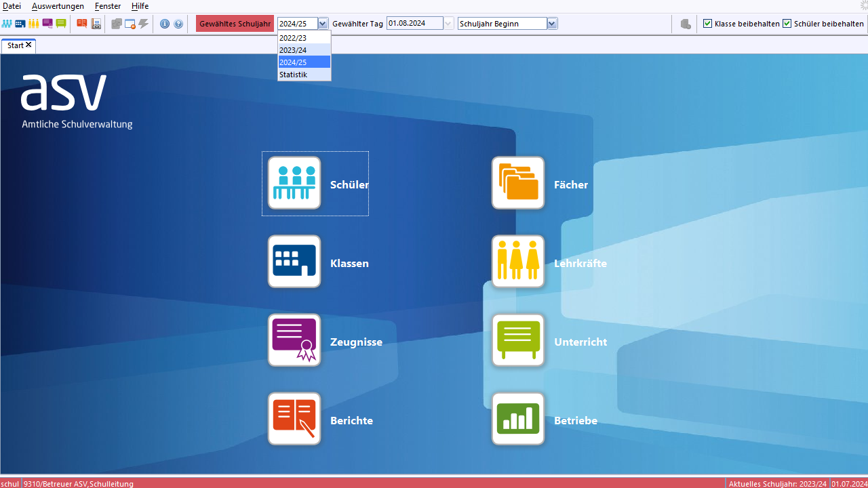868x488 pixels.
Task: Select 2024/25 from the year list
Action: (x=304, y=62)
